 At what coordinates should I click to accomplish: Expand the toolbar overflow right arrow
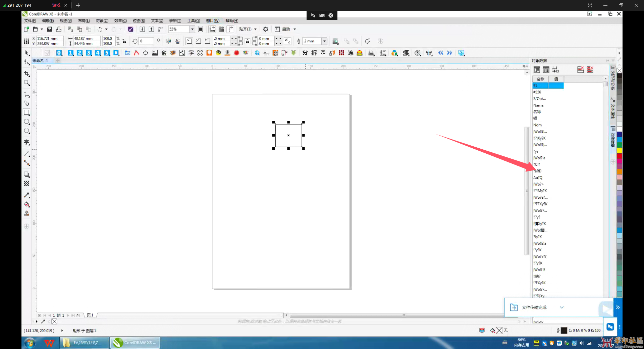tap(619, 53)
